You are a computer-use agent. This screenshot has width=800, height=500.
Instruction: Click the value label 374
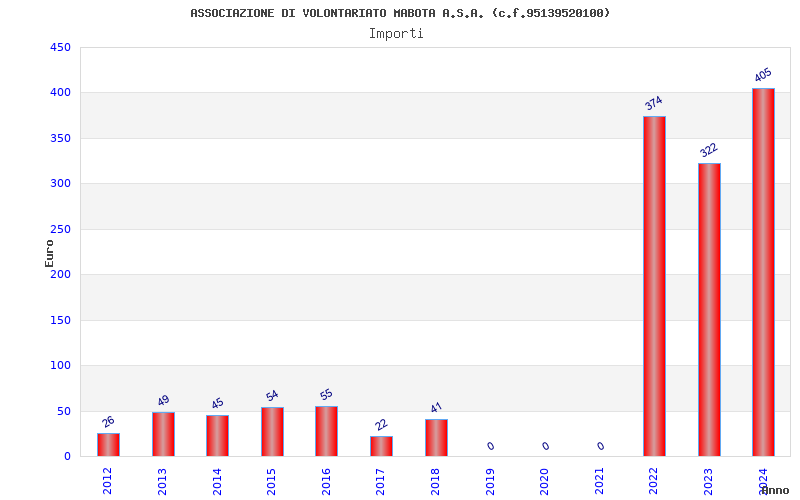pos(654,103)
